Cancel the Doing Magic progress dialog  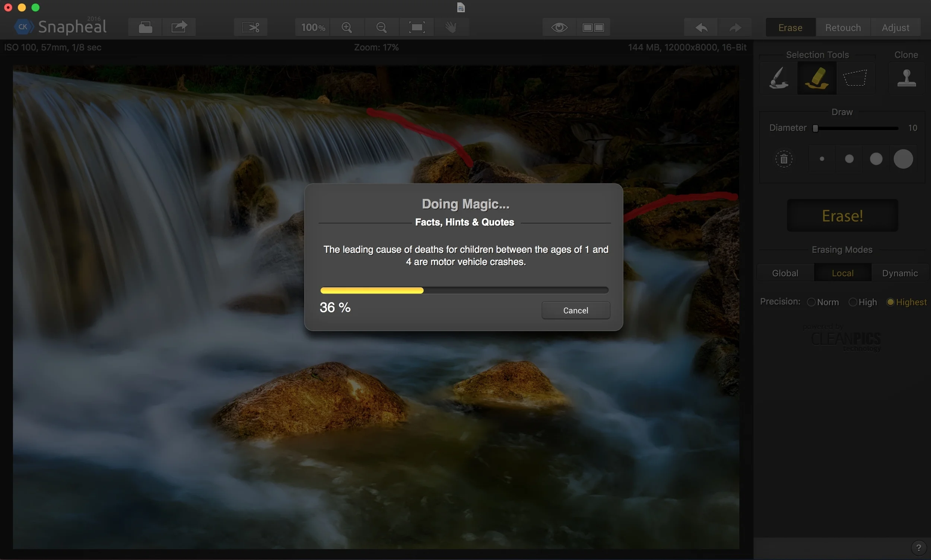[575, 310]
